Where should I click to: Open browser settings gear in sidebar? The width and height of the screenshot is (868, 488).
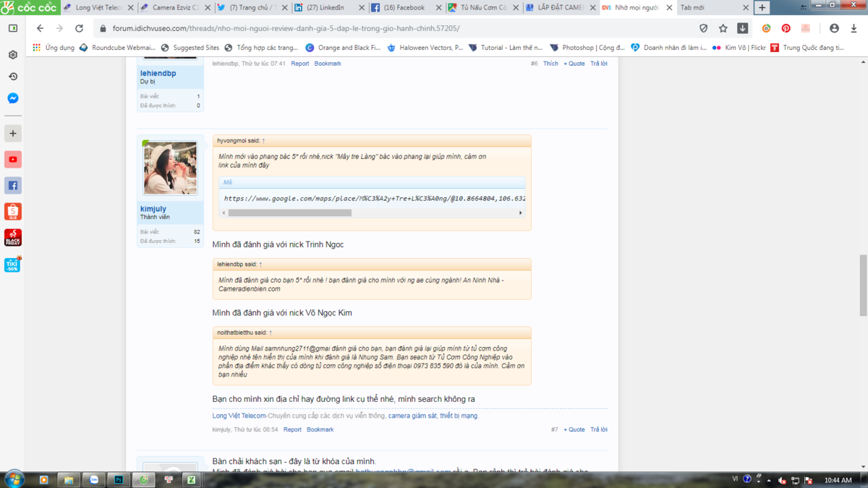pyautogui.click(x=13, y=55)
